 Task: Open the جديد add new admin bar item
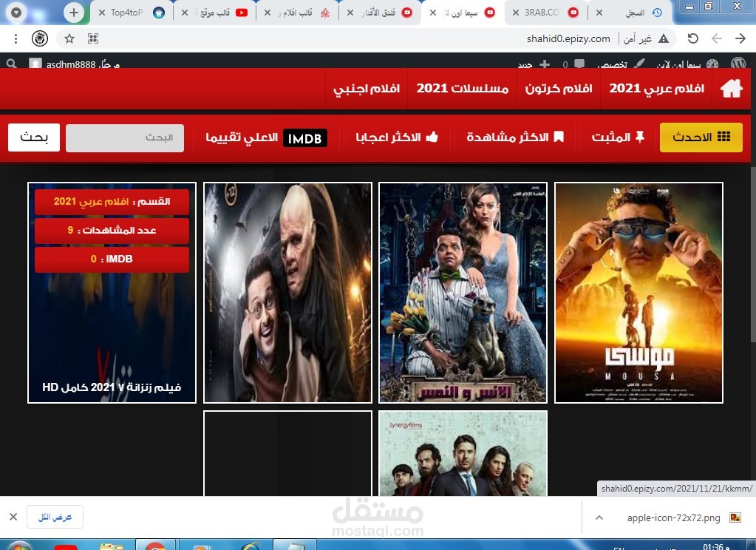[x=534, y=64]
